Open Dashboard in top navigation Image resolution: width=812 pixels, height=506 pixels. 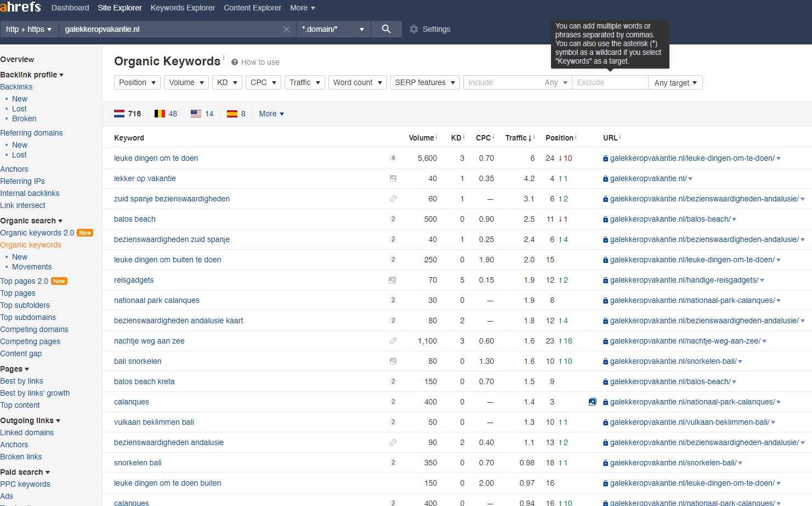click(70, 8)
